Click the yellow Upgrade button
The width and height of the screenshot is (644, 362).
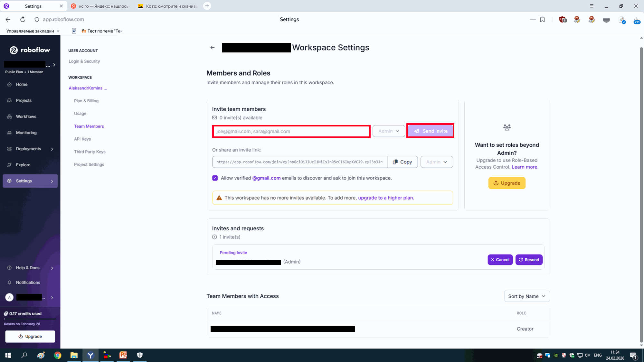(x=507, y=183)
